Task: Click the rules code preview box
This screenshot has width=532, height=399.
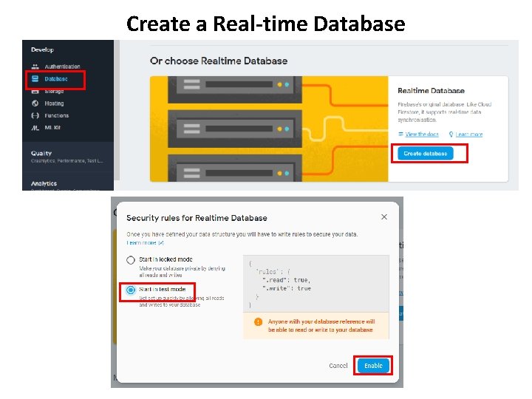Action: [316, 283]
